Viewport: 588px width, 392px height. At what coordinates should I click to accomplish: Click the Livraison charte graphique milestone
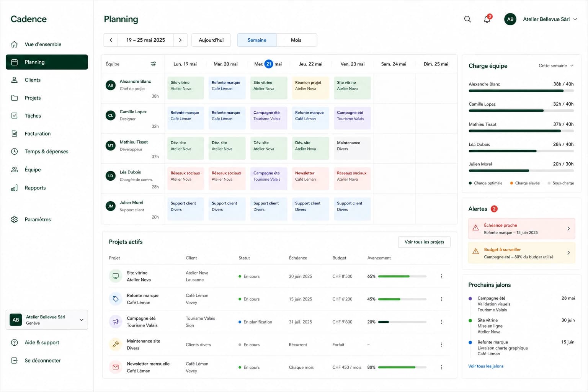pos(503,348)
